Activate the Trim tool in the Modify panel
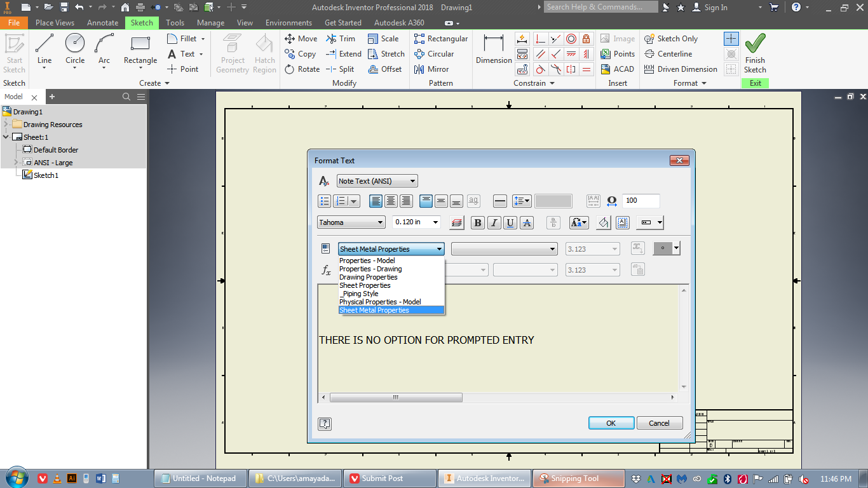Viewport: 868px width, 488px height. point(341,38)
